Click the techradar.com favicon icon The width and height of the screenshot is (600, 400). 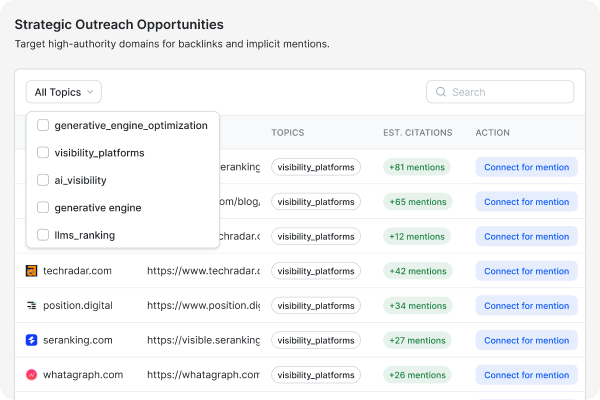pyautogui.click(x=32, y=271)
